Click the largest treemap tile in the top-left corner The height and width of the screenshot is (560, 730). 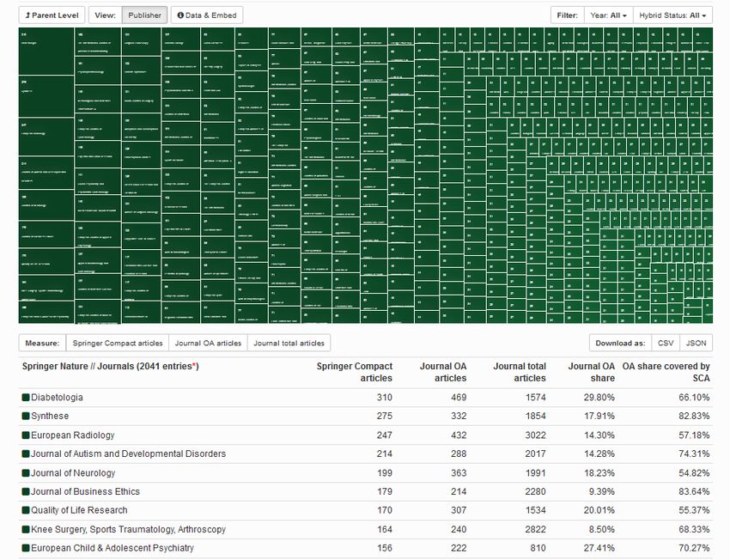pyautogui.click(x=46, y=52)
